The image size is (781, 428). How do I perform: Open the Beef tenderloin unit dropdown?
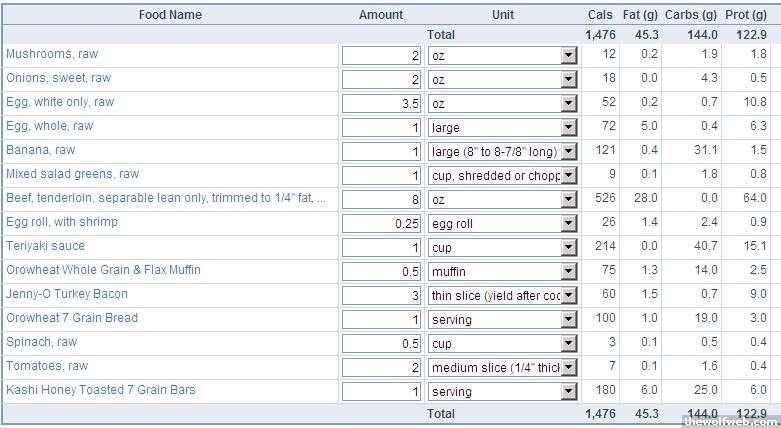[x=568, y=200]
